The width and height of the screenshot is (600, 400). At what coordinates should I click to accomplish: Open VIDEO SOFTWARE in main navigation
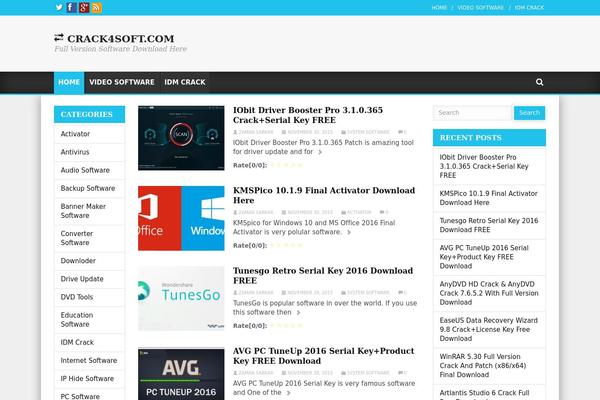[122, 82]
